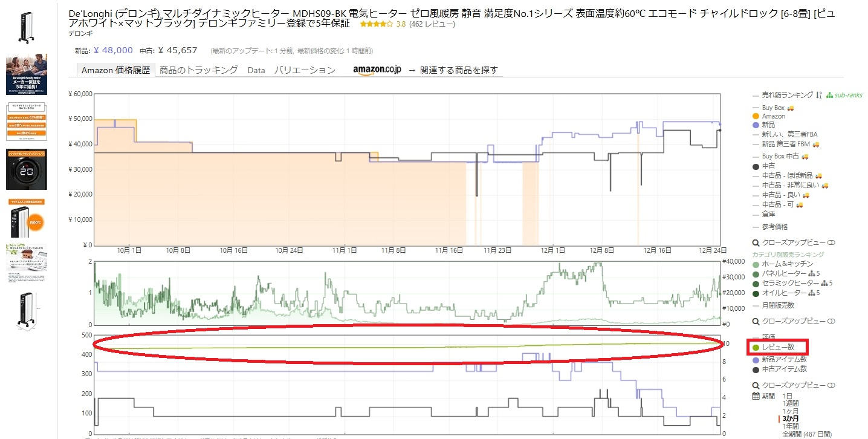Toggle the 評価 rating series
Screen dimensions: 868x439
point(763,336)
